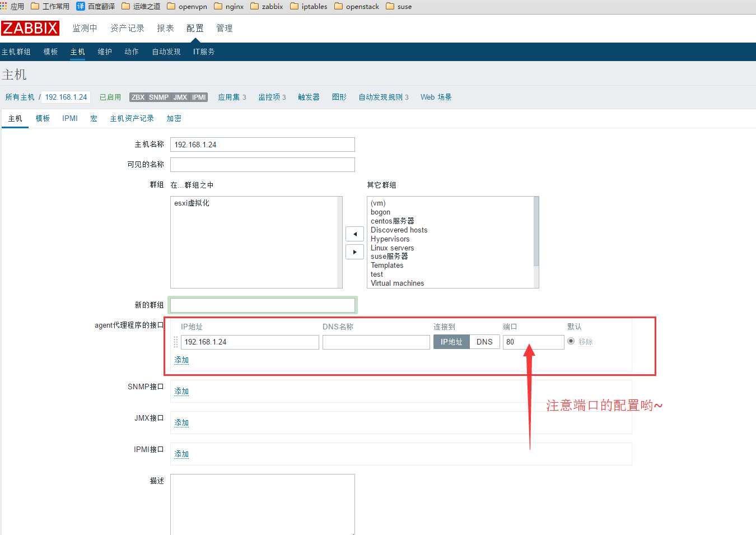Image resolution: width=756 pixels, height=535 pixels.
Task: Click the ZABBIX logo
Action: click(x=30, y=28)
